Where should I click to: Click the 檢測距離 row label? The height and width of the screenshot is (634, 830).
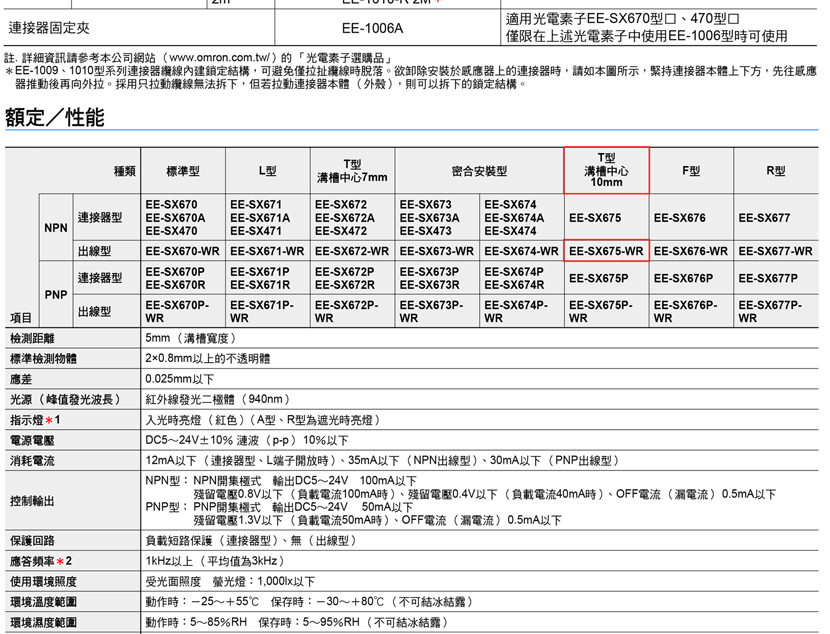[33, 339]
